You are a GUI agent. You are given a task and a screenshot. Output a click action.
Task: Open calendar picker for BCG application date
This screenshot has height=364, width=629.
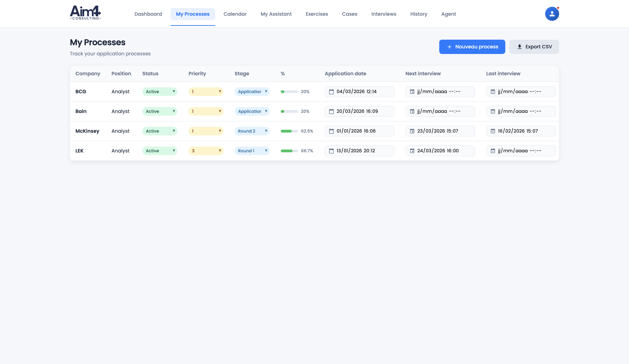tap(331, 92)
